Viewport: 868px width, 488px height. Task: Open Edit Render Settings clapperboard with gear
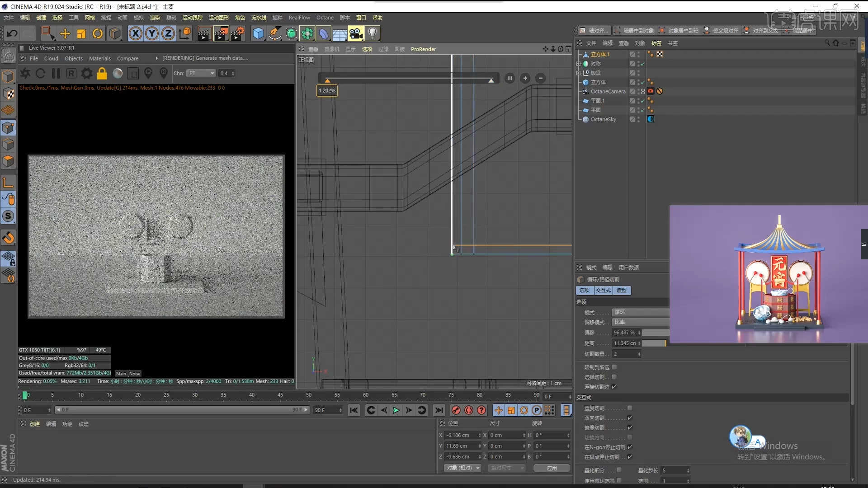(x=238, y=33)
